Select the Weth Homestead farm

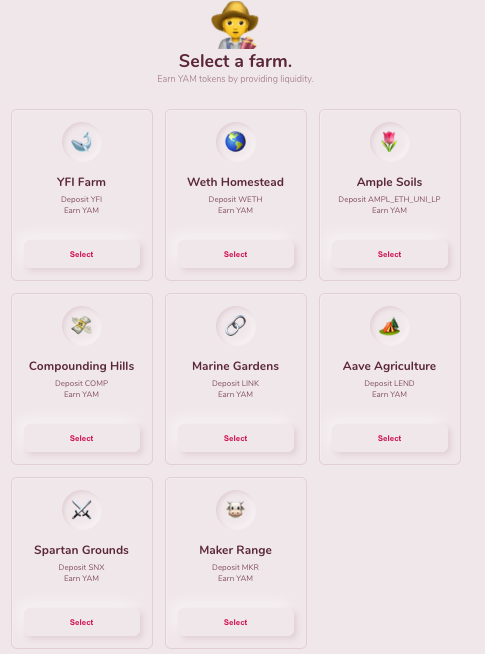click(236, 254)
